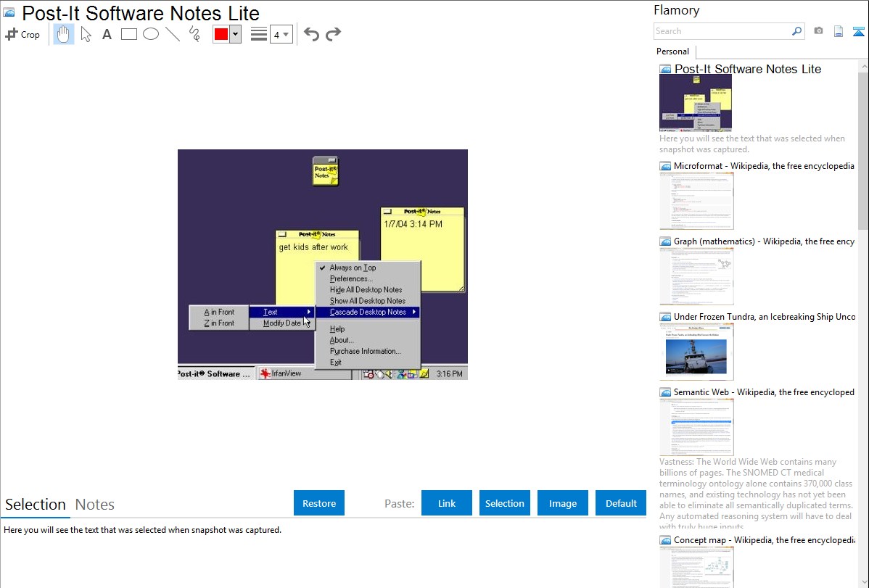Open the Selection tab
The height and width of the screenshot is (588, 869).
coord(36,505)
